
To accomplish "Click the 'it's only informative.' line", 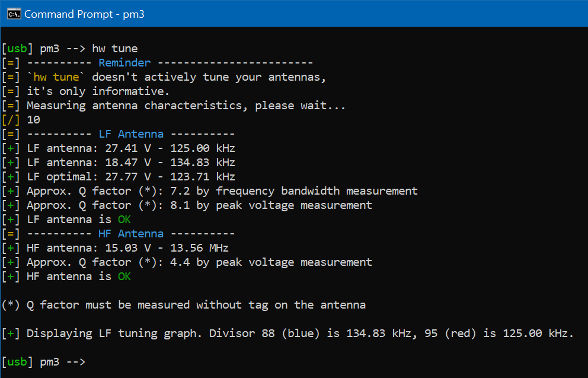I will click(x=98, y=91).
